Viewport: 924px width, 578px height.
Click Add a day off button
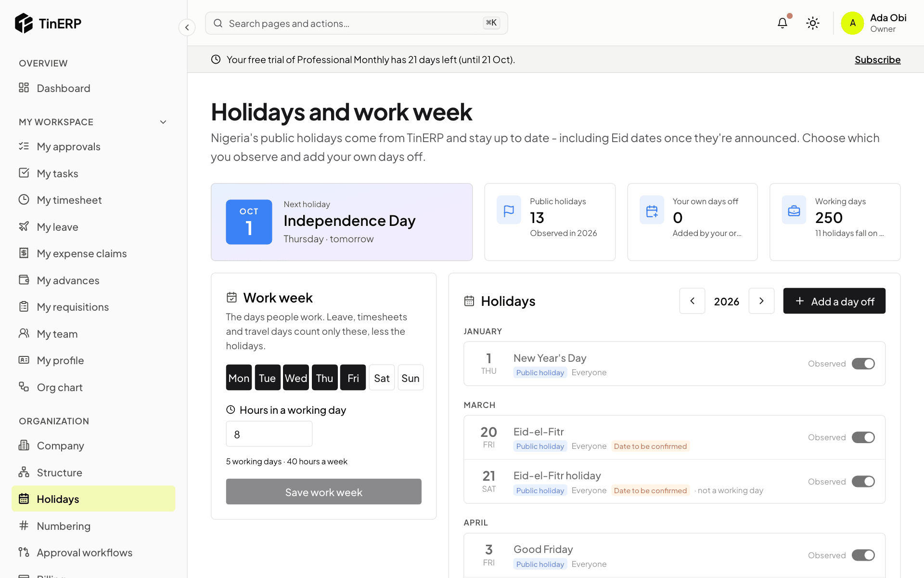click(834, 301)
